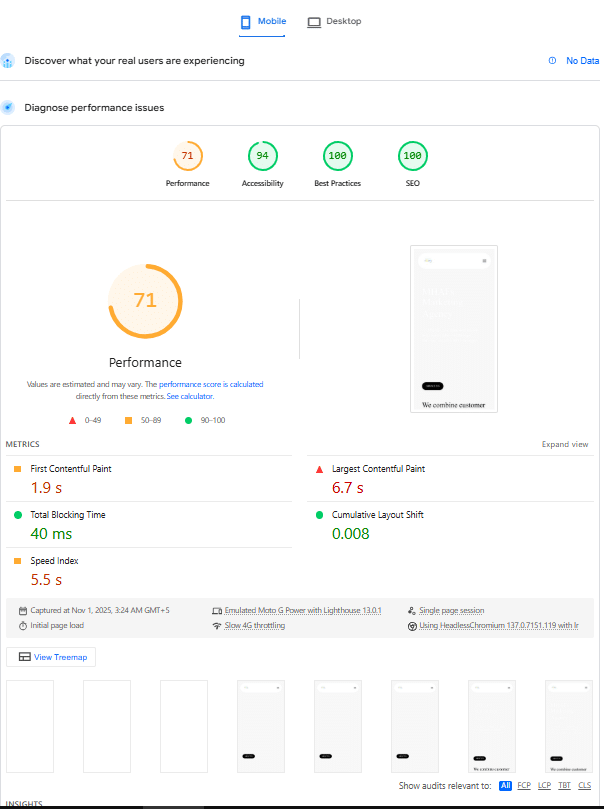Click the final page screenshot thumbnail
The width and height of the screenshot is (604, 809).
pos(568,726)
